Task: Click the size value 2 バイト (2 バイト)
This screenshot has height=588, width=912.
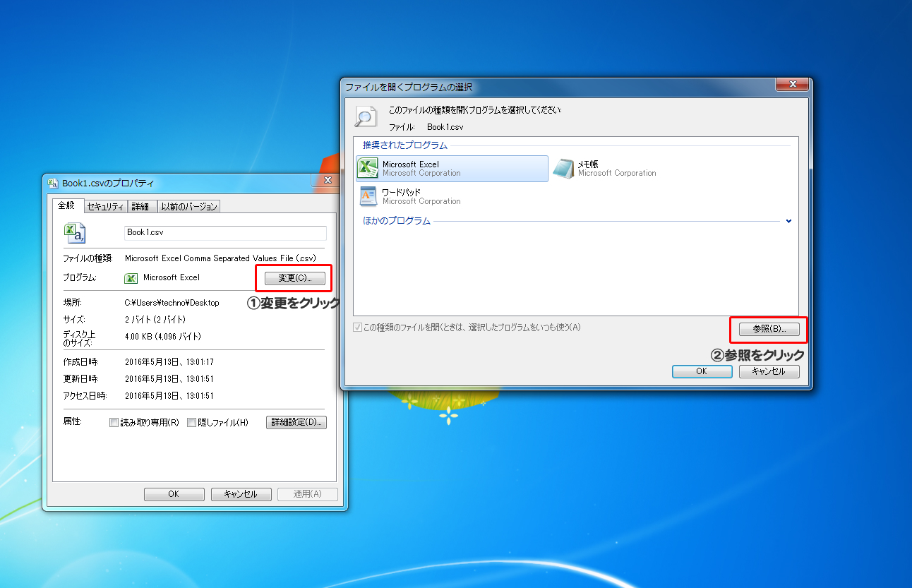Action: 155,320
